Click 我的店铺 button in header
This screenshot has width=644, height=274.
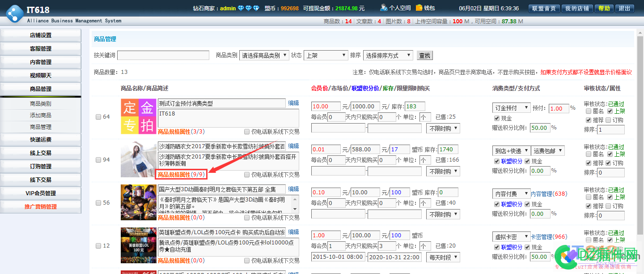tap(577, 9)
